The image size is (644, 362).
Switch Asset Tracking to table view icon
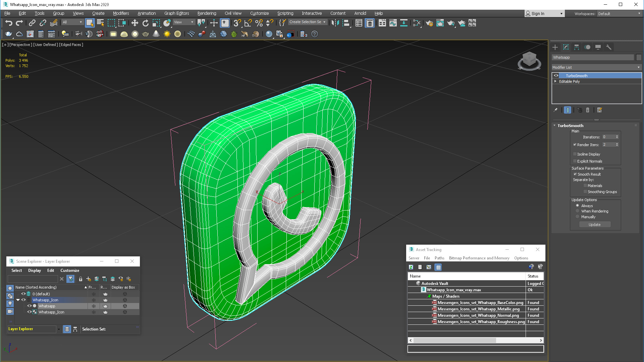tap(438, 267)
